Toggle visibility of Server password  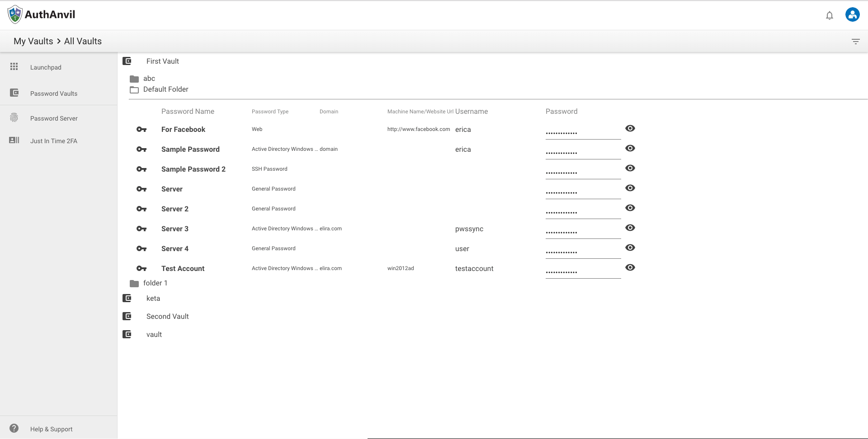click(630, 188)
